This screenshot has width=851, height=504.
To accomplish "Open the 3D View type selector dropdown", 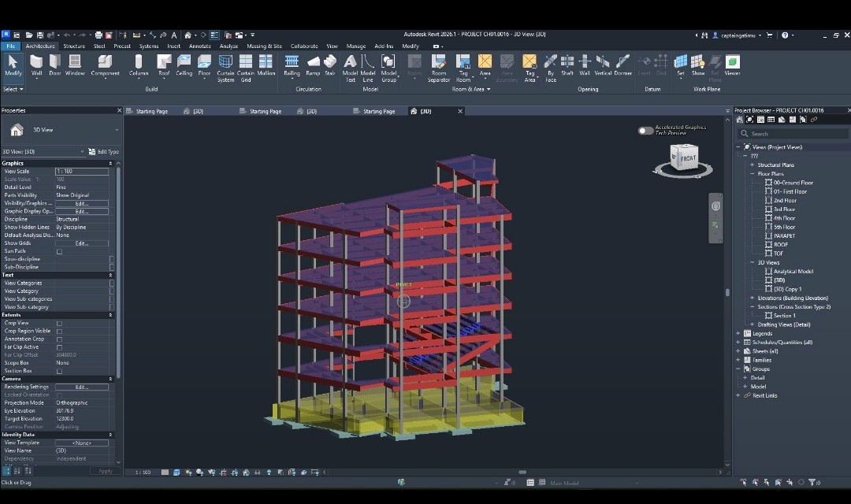I will [x=116, y=130].
